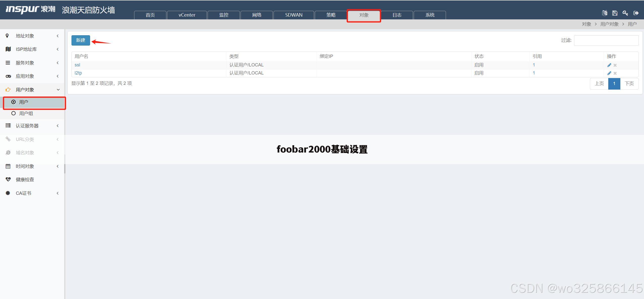644x299 pixels.
Task: Click the 过滤 filter input field
Action: [606, 41]
